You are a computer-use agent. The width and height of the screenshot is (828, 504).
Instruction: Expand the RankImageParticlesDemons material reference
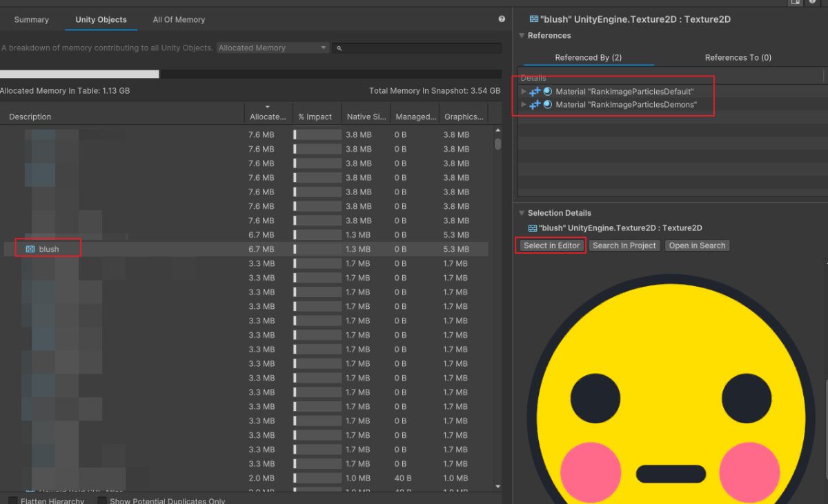524,105
